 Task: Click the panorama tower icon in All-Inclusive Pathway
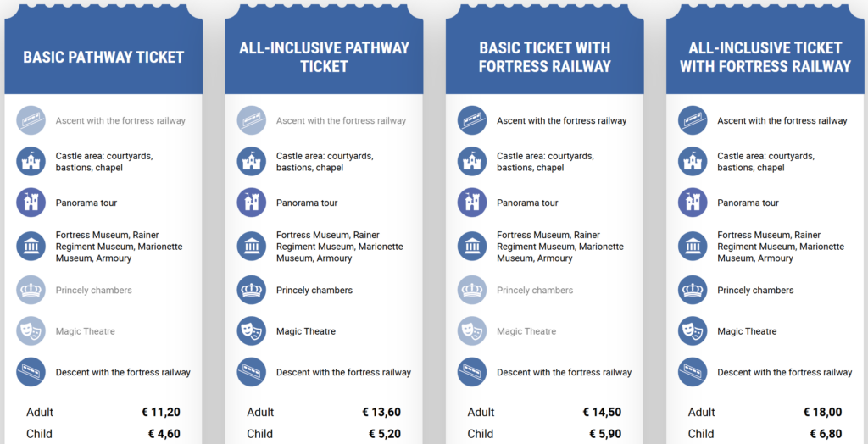coord(252,203)
